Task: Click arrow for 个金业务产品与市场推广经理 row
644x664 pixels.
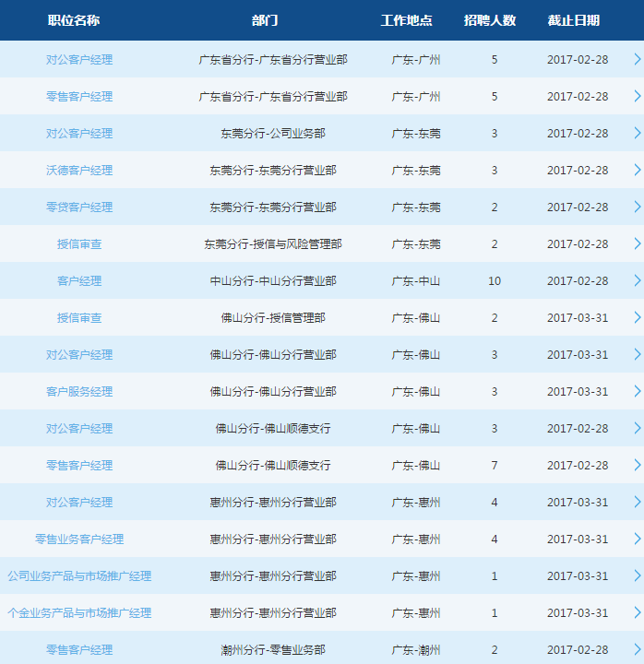Action: [x=637, y=612]
